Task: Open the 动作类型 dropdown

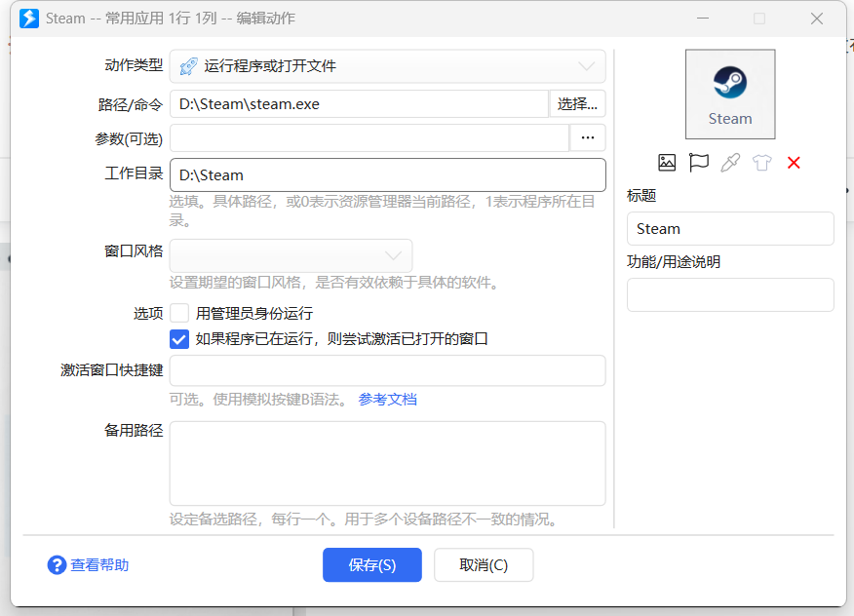Action: [x=387, y=66]
